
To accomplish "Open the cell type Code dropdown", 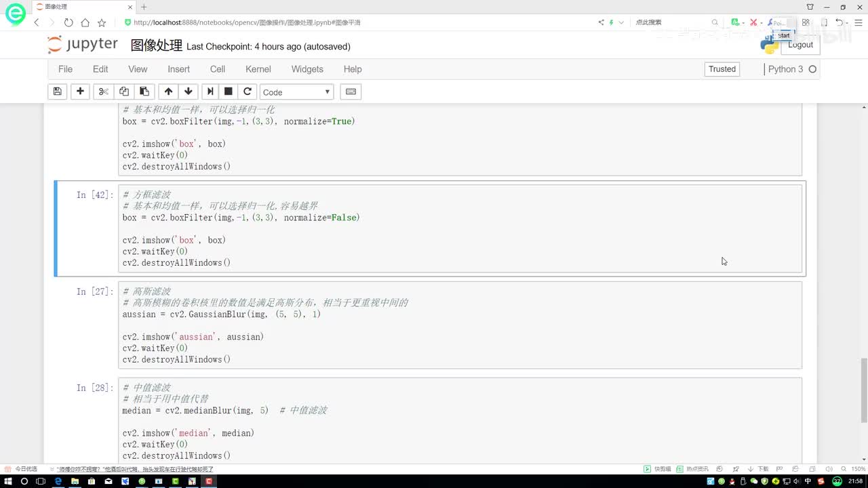I will 296,92.
